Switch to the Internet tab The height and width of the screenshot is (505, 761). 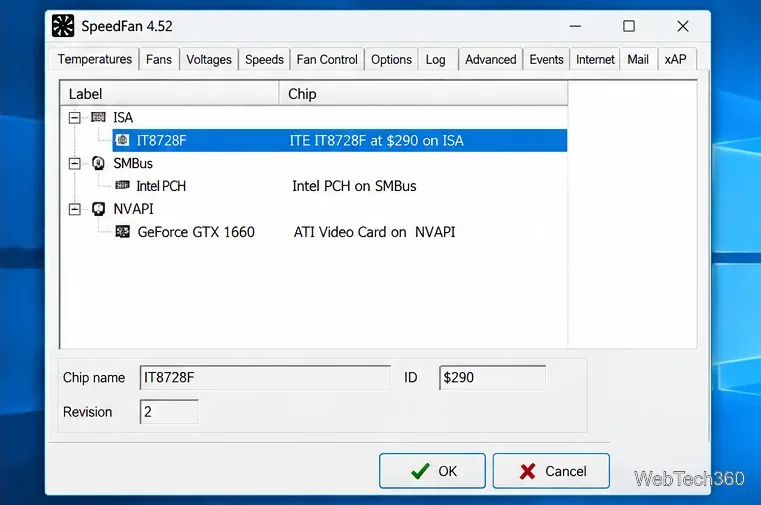(x=595, y=60)
